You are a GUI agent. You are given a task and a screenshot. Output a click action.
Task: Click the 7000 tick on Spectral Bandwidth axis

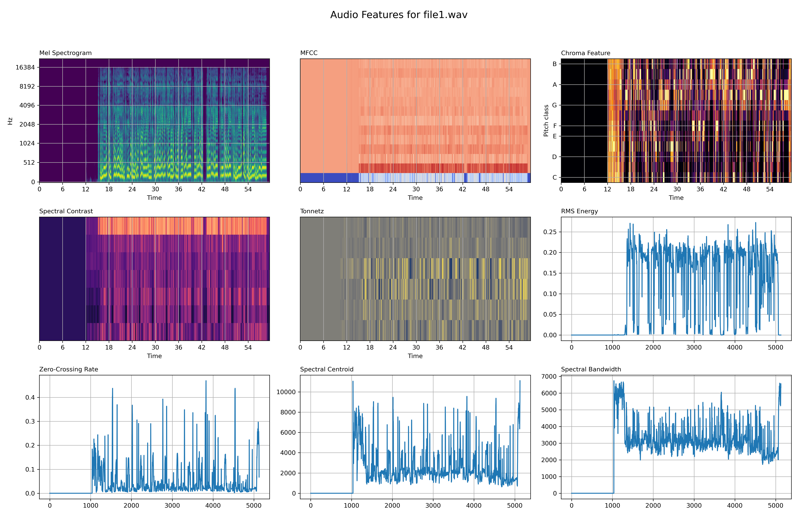tap(549, 376)
